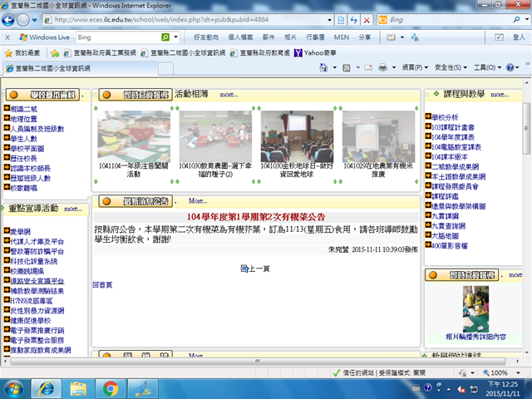
Task: Open the 網頁(P) dropdown menu
Action: point(414,67)
